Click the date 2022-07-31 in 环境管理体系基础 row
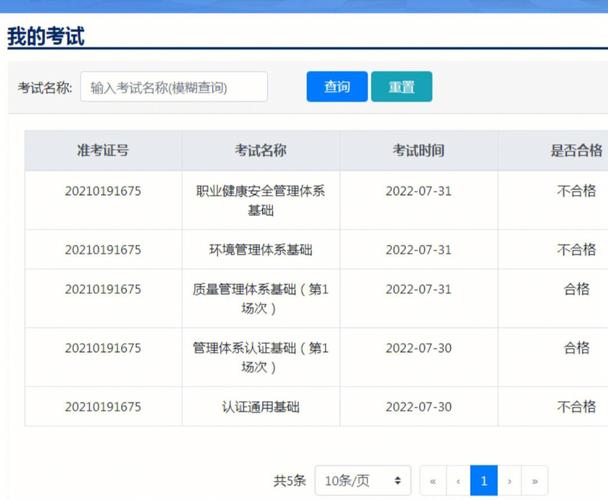Viewport: 608px width, 500px height. 419,250
